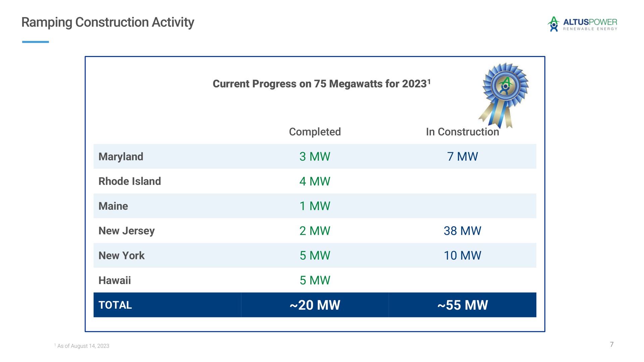This screenshot has height=362, width=644.
Task: Select the 'Ramping Construction Activity' slide title
Action: tap(108, 22)
